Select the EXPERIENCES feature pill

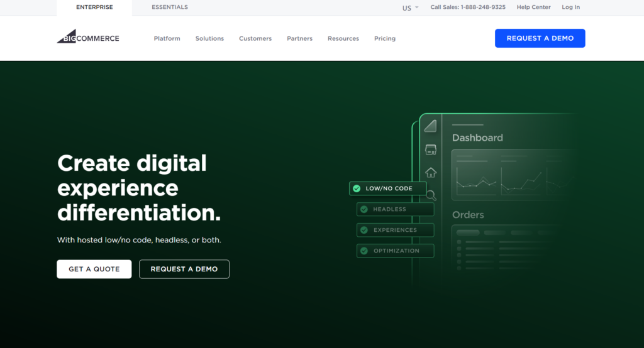tap(395, 231)
